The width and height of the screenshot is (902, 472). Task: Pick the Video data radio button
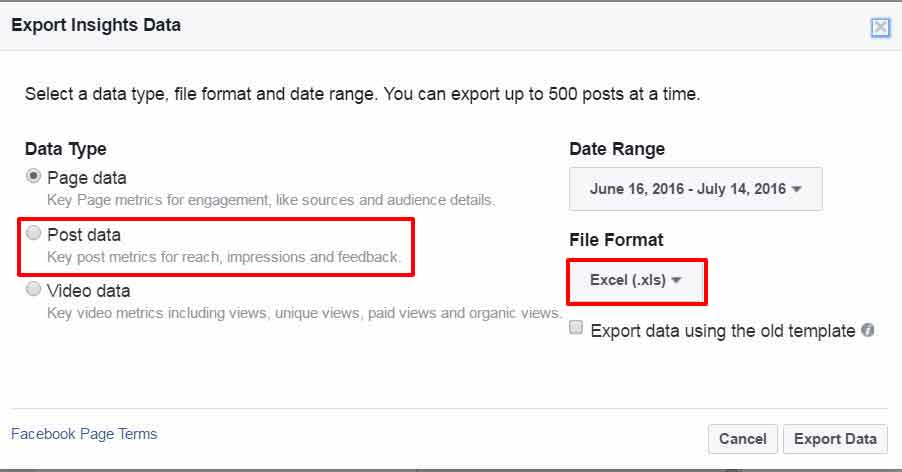click(35, 290)
